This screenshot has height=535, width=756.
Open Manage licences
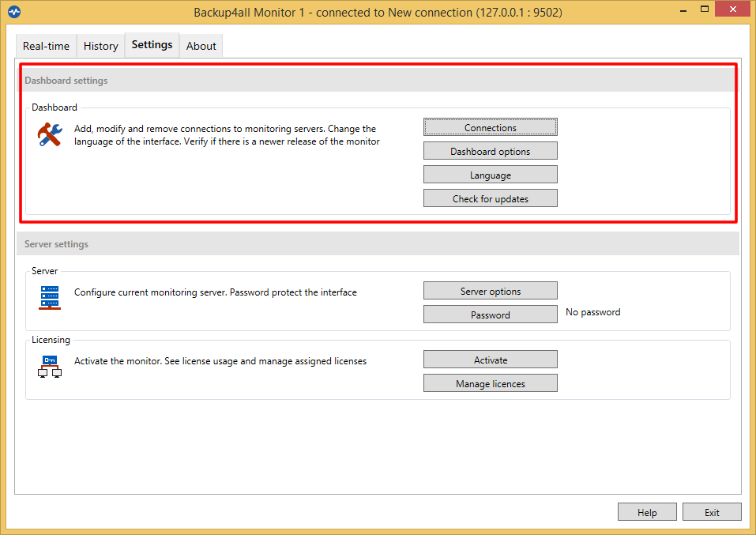pos(491,383)
